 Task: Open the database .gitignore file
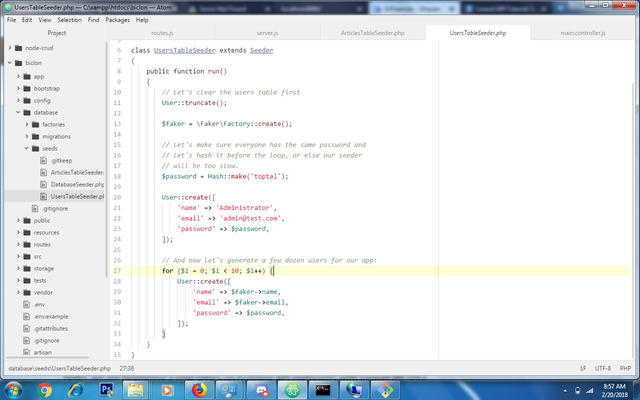point(55,209)
